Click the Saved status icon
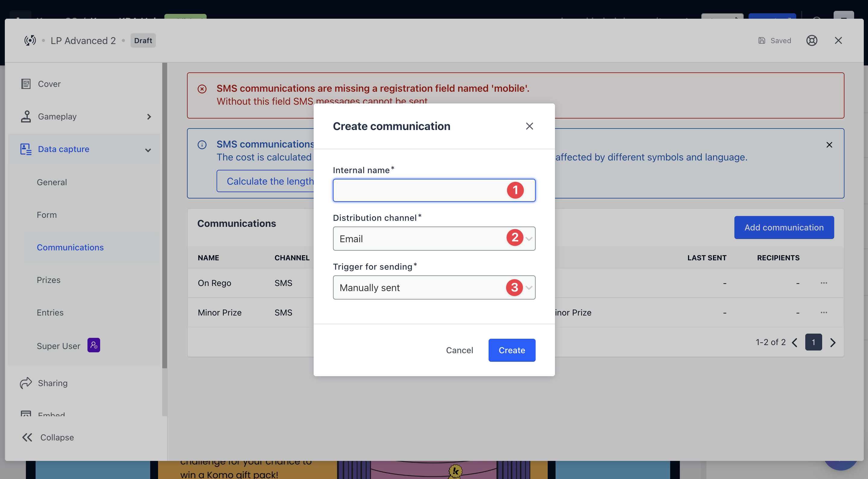Screen dimensions: 868x479 pos(762,40)
